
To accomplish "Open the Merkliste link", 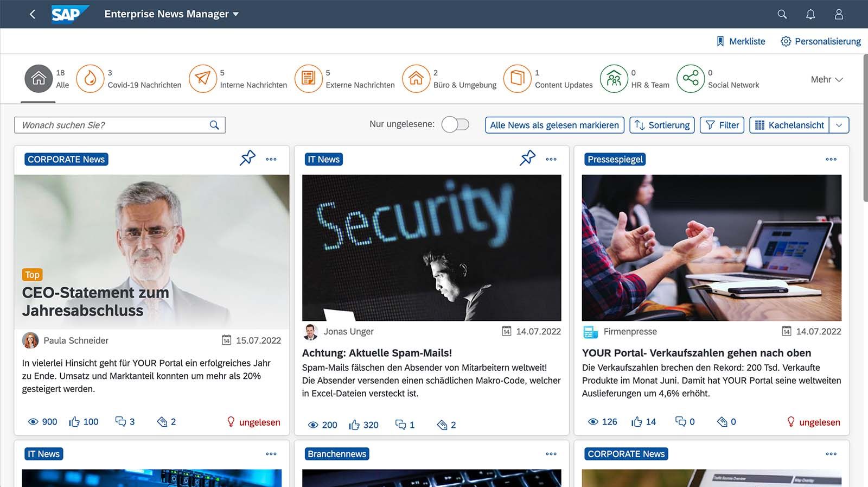I will pyautogui.click(x=741, y=41).
